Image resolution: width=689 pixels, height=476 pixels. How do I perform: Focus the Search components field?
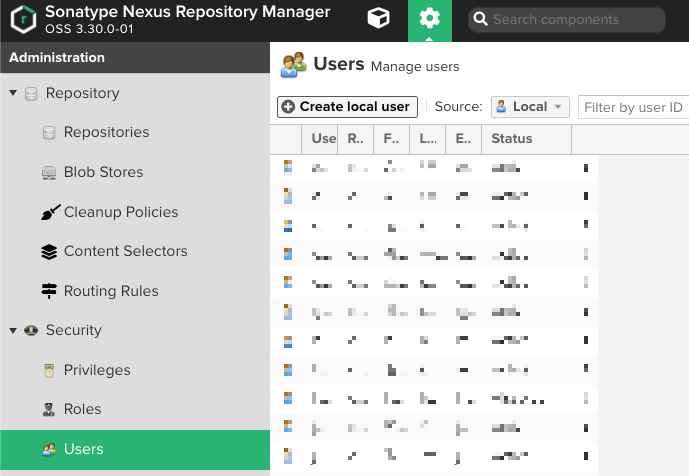tap(567, 20)
